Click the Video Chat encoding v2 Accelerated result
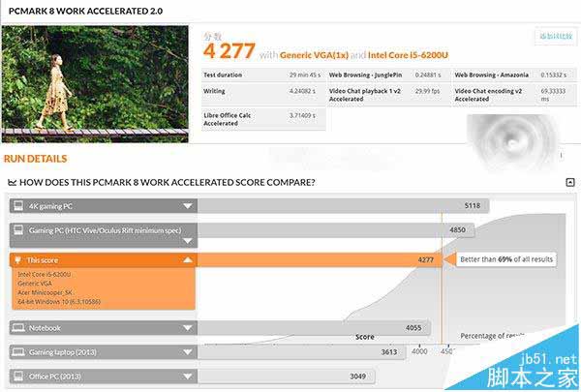Viewport: 581px width, 392px height. (514, 95)
